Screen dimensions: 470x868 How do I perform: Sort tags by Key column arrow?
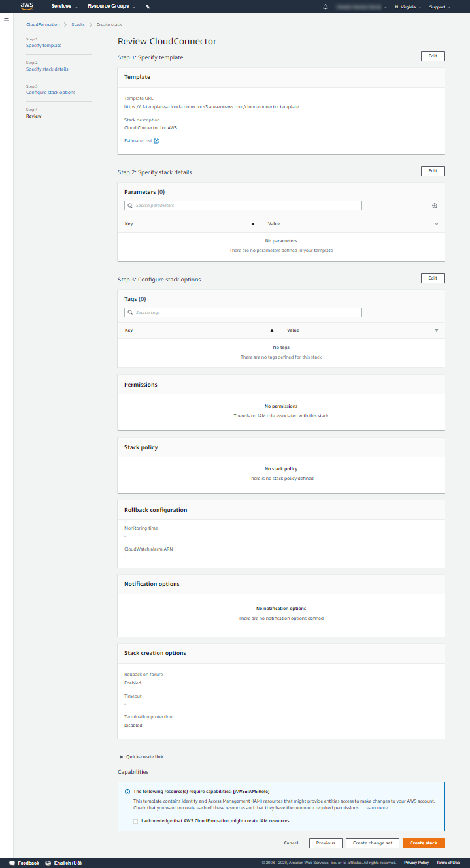click(272, 330)
